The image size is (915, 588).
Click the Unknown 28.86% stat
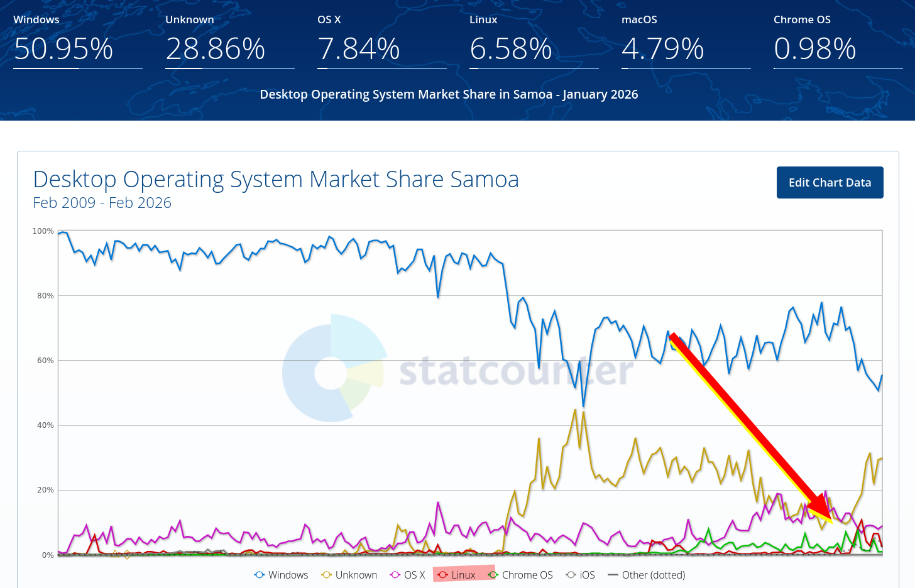point(215,48)
